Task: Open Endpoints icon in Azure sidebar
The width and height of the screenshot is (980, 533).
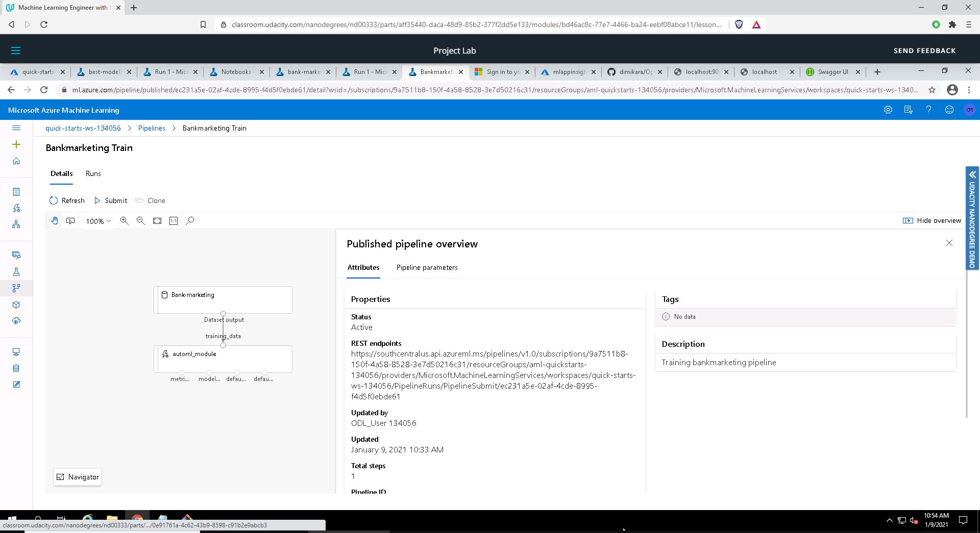Action: click(16, 321)
